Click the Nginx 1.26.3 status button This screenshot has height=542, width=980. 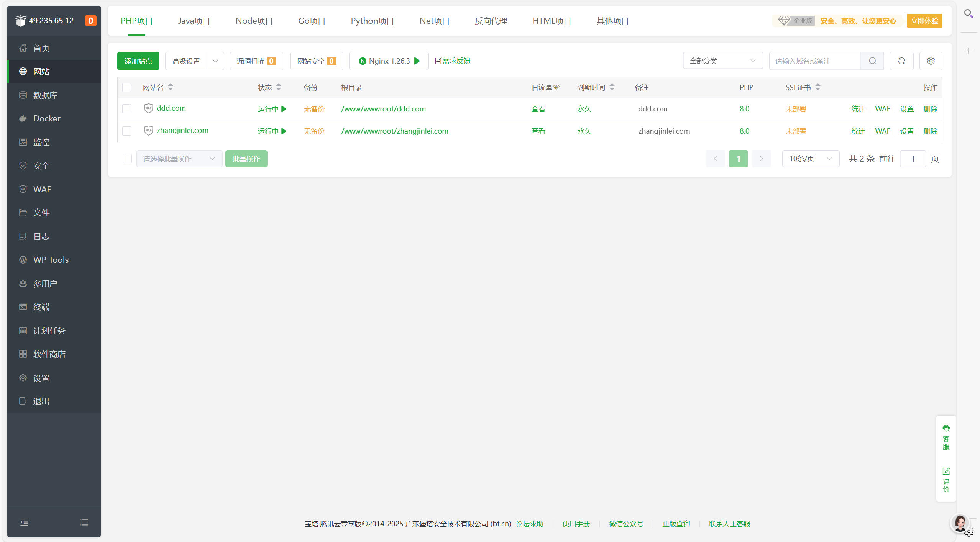click(389, 61)
